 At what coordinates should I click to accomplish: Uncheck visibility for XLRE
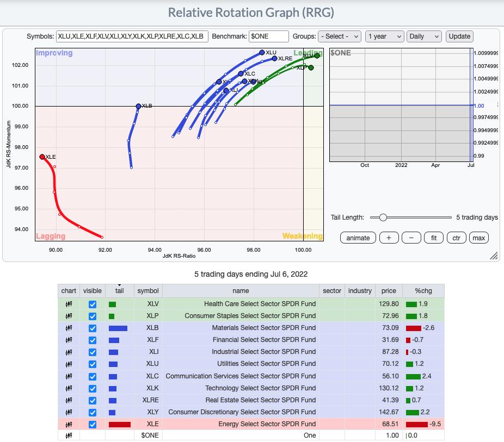(92, 401)
